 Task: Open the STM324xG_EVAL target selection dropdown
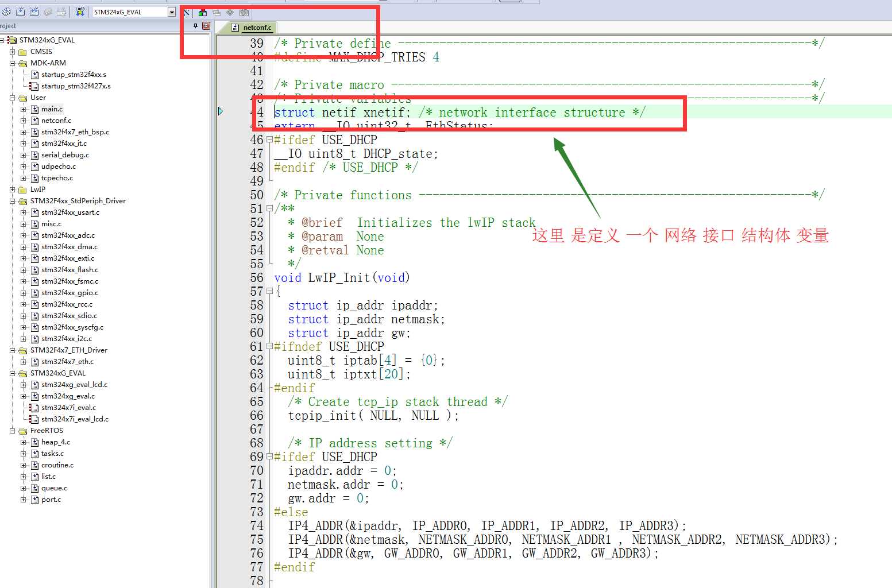172,12
